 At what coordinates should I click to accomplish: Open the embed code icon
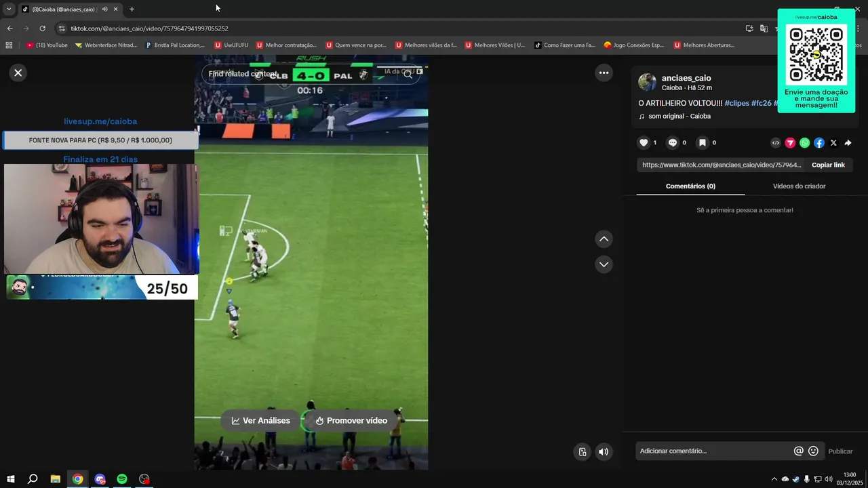click(776, 142)
